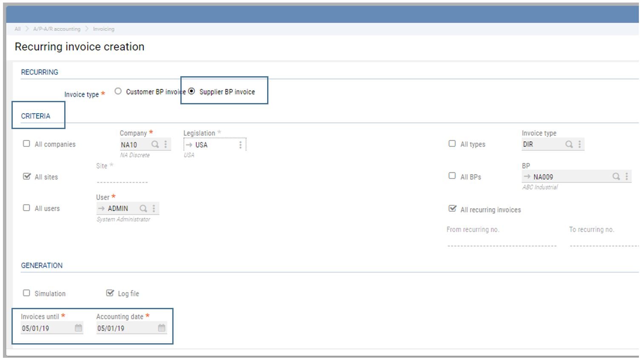The height and width of the screenshot is (362, 644).
Task: Select the Customer BP invoice radio button
Action: [x=117, y=91]
